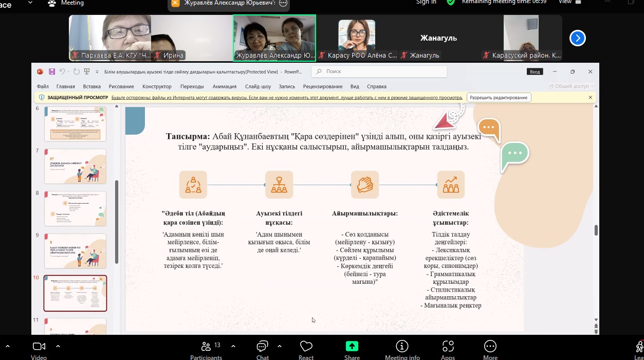Toggle the Video camera on or off
The image size is (644, 360).
[x=39, y=346]
